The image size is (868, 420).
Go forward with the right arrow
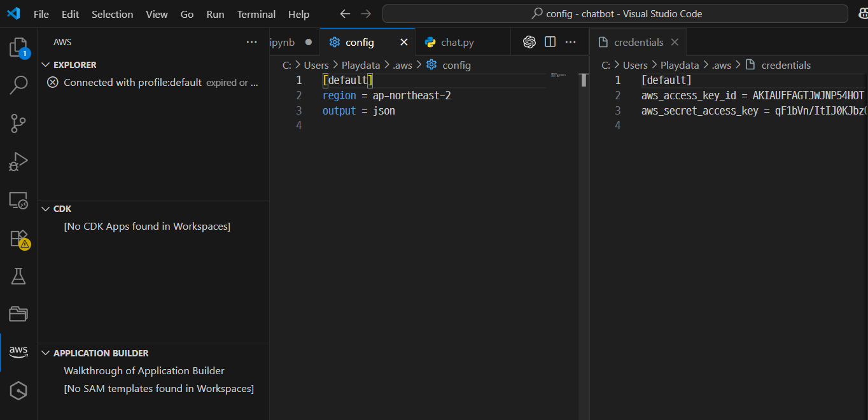click(366, 13)
